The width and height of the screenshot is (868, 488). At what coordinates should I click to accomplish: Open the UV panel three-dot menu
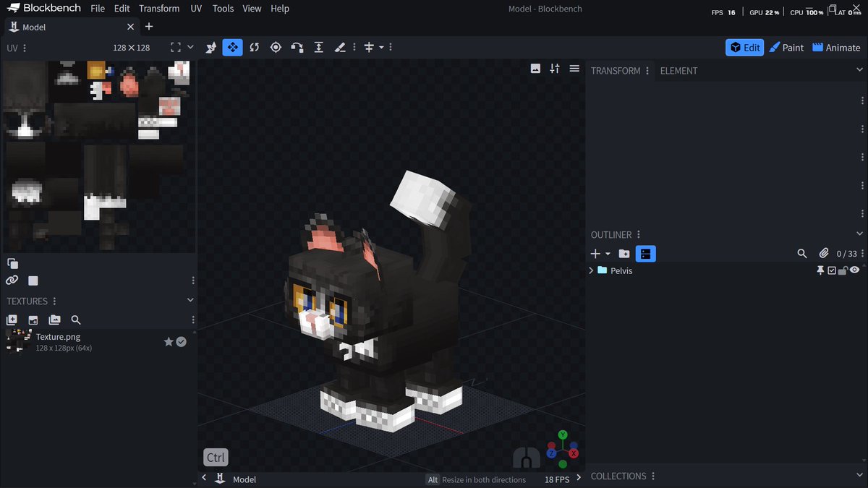coord(25,48)
